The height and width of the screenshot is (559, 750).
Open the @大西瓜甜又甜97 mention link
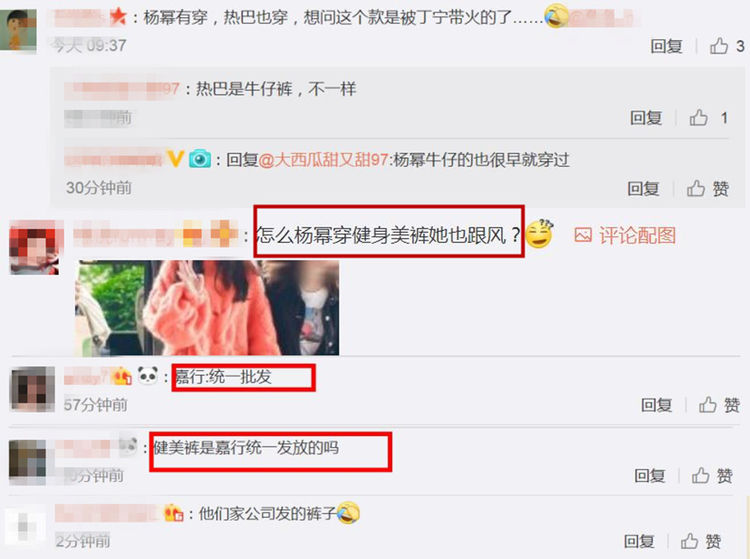pyautogui.click(x=323, y=159)
